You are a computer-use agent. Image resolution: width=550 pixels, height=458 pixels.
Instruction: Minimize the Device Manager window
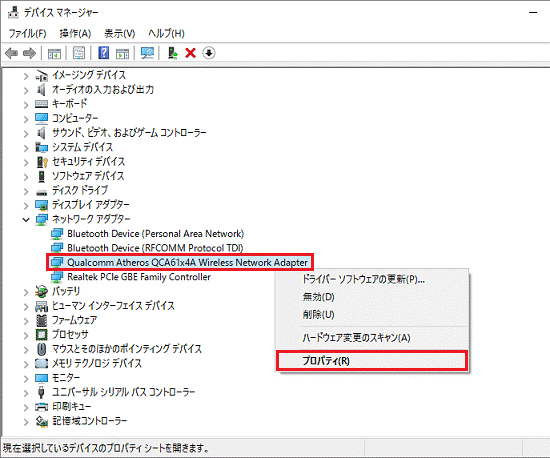pyautogui.click(x=533, y=13)
